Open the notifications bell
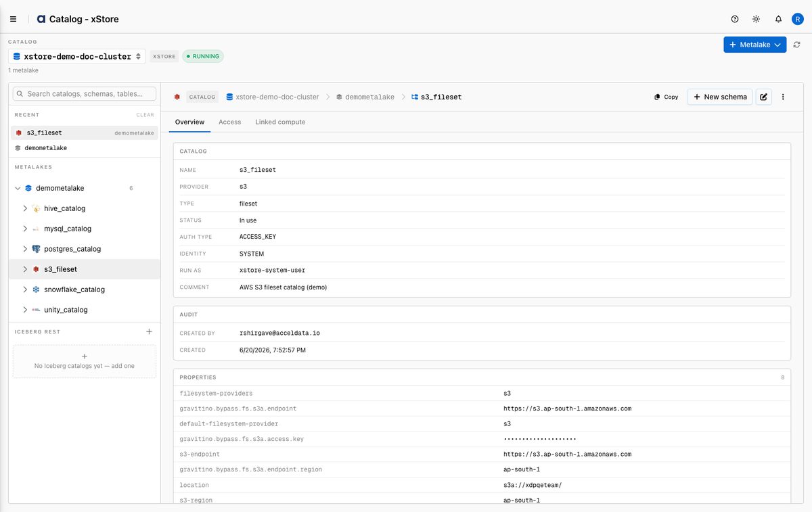 pos(778,19)
